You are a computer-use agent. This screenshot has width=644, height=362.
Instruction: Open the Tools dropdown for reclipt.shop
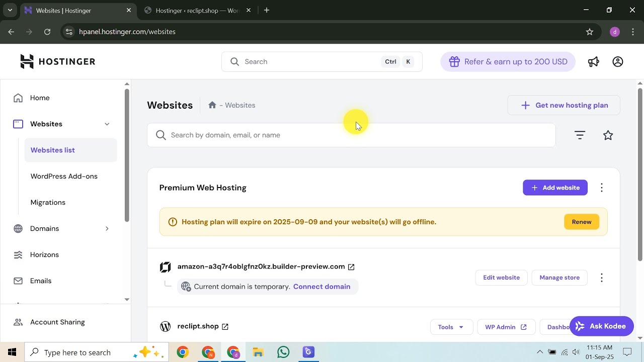tap(451, 327)
